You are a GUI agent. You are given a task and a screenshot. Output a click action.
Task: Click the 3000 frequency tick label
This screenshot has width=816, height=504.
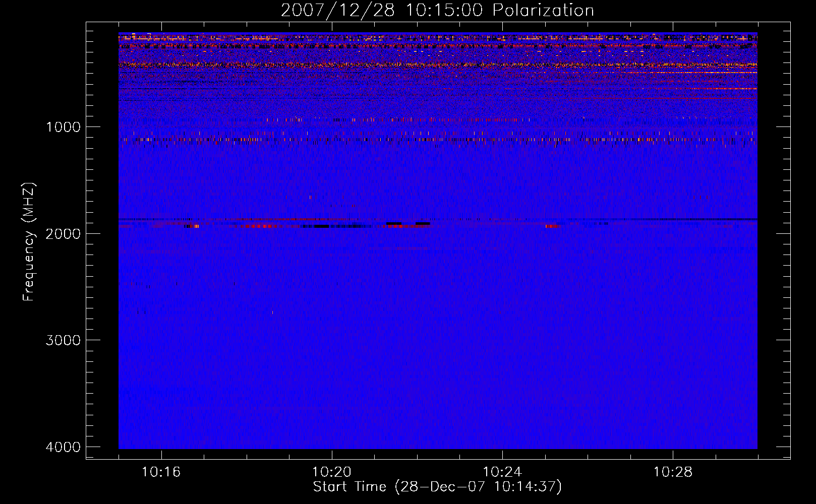(63, 340)
